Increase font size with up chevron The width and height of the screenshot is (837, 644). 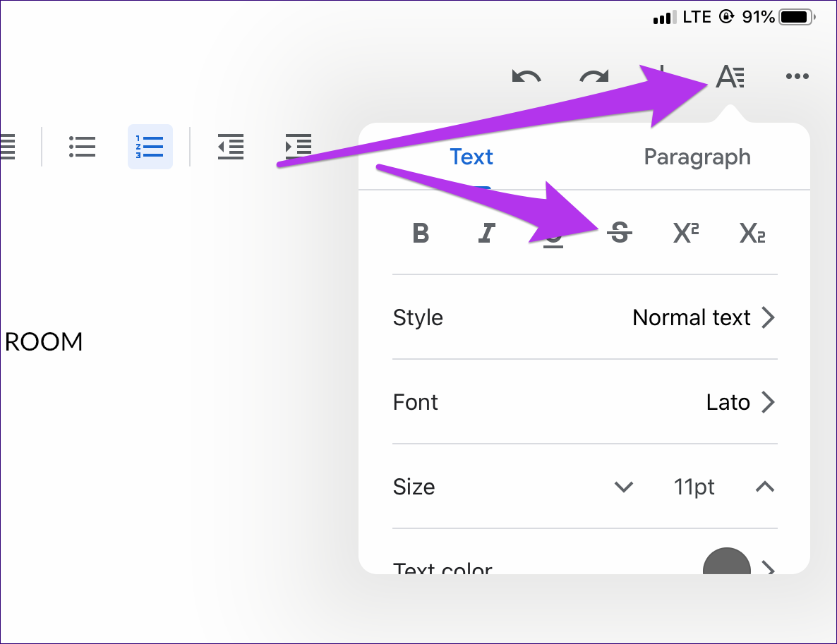coord(765,487)
